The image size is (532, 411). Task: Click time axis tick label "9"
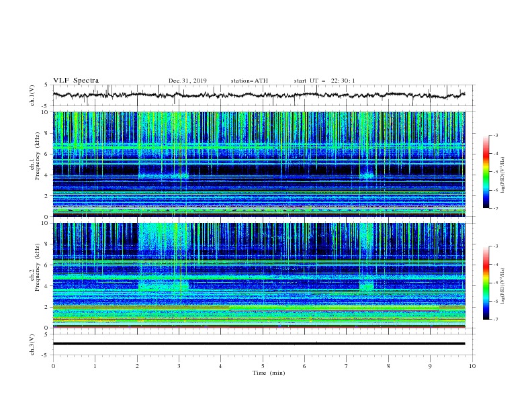(x=430, y=366)
